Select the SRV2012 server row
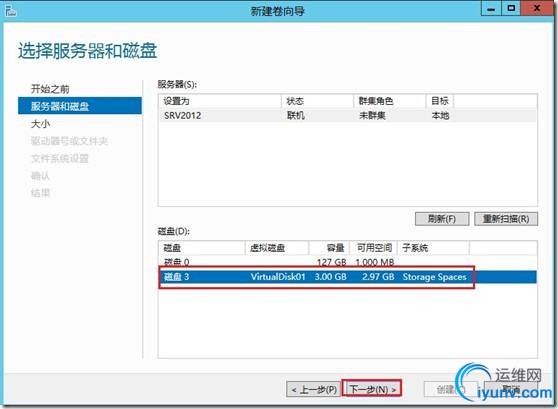This screenshot has height=409, width=558. [348, 116]
